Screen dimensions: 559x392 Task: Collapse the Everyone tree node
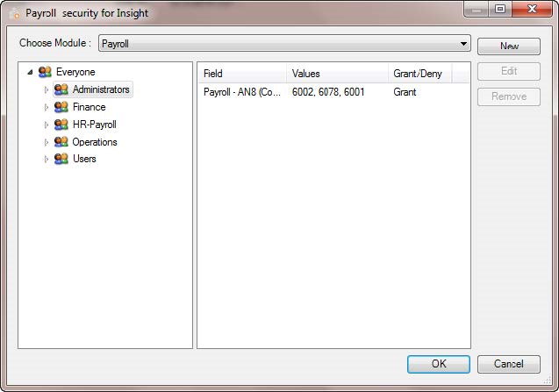(31, 72)
